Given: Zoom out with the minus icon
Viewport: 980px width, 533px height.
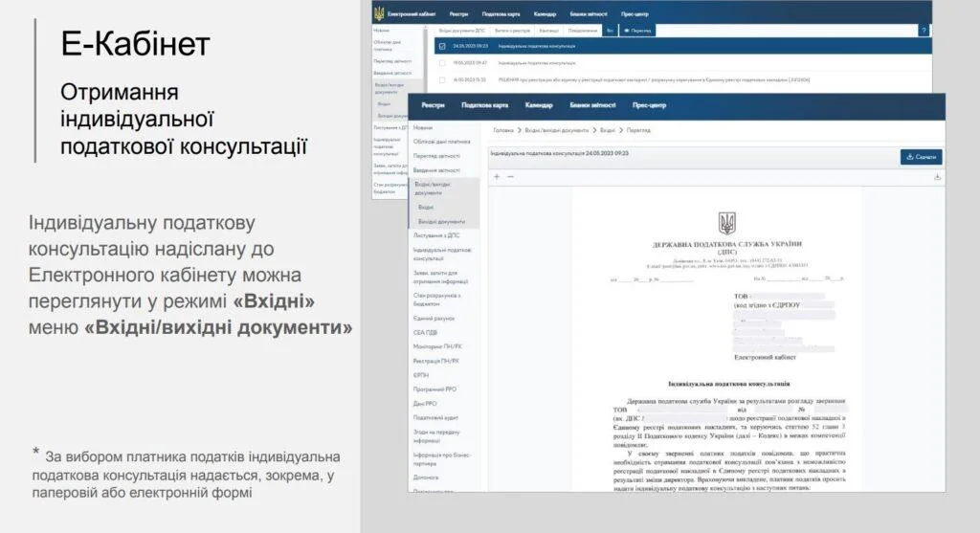Looking at the screenshot, I should pos(511,177).
